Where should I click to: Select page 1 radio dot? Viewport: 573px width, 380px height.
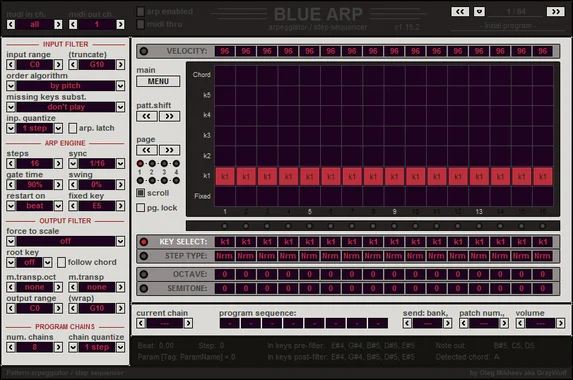[x=140, y=163]
